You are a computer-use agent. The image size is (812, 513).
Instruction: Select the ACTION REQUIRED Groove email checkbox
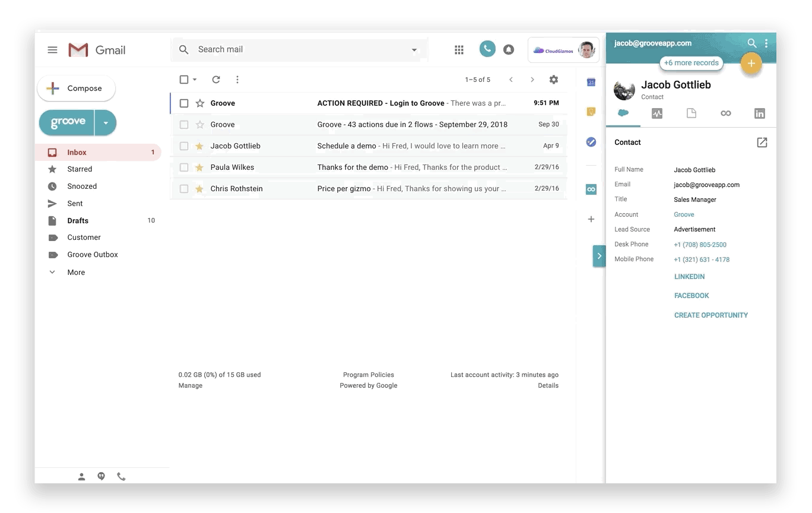pyautogui.click(x=184, y=103)
